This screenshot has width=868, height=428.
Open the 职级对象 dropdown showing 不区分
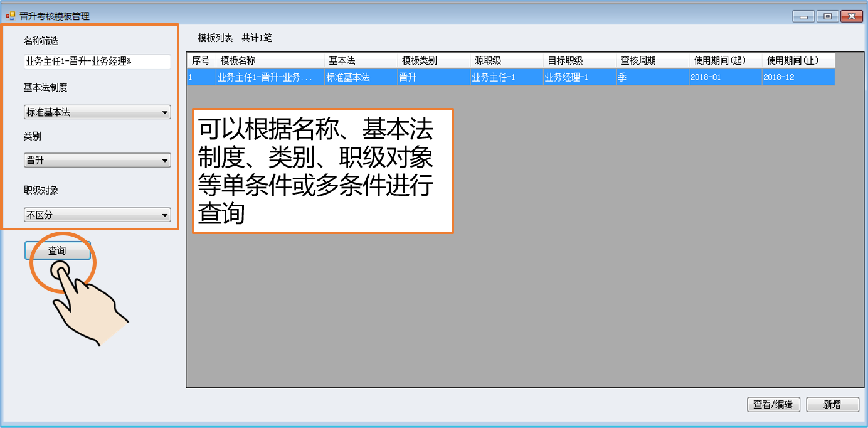[97, 215]
